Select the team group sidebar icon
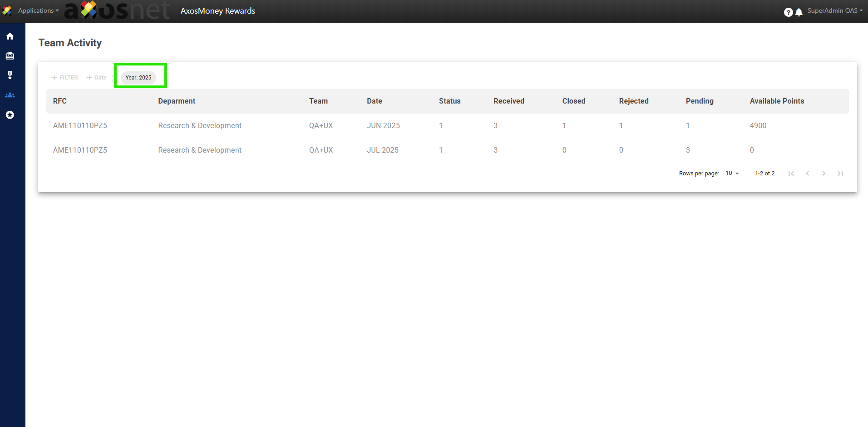The height and width of the screenshot is (427, 868). (10, 95)
